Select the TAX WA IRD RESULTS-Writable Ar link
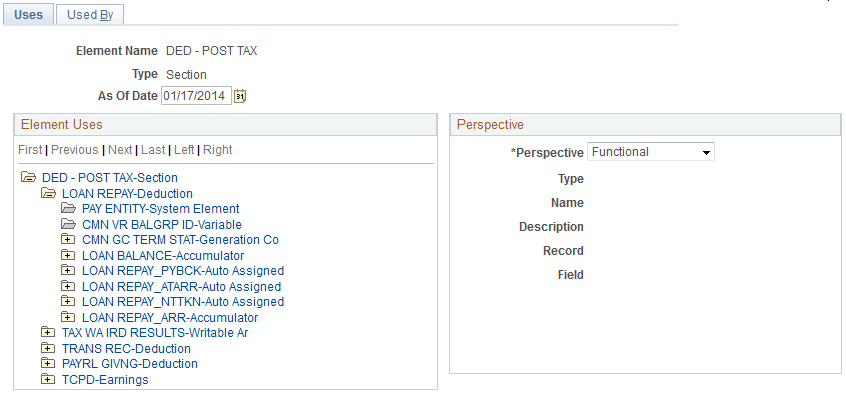The image size is (846, 395). click(155, 333)
